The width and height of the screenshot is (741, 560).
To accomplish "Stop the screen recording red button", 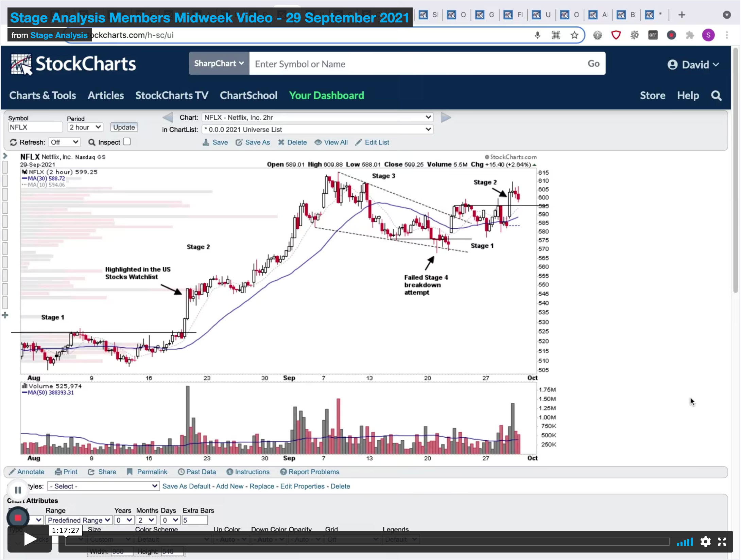I will pos(18,518).
